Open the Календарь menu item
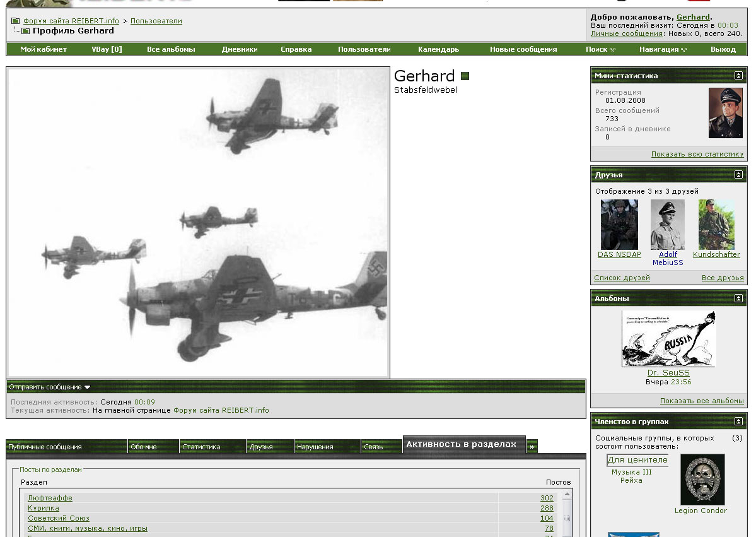Screen dimensions: 756x537 click(x=438, y=49)
